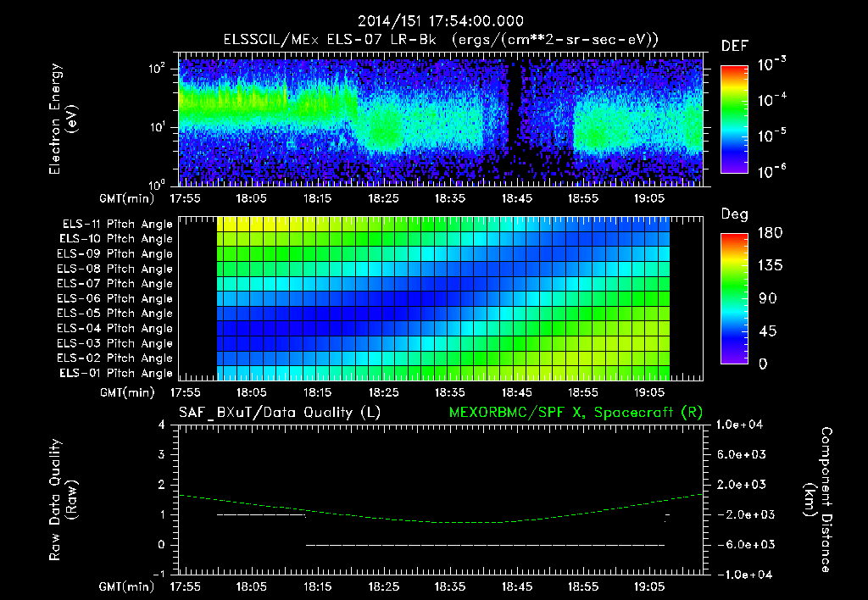The width and height of the screenshot is (868, 600).
Task: Click the 1.0e+04 right axis value
Action: tap(739, 425)
